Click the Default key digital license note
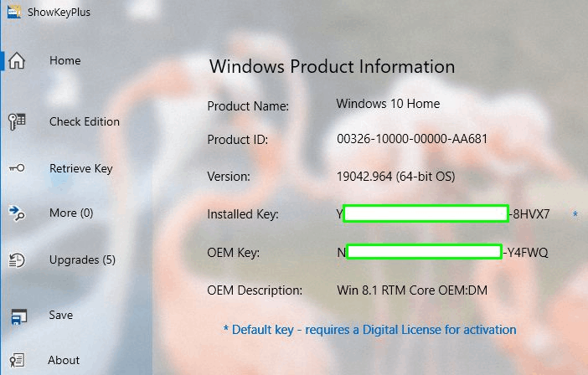588x375 pixels. [369, 330]
